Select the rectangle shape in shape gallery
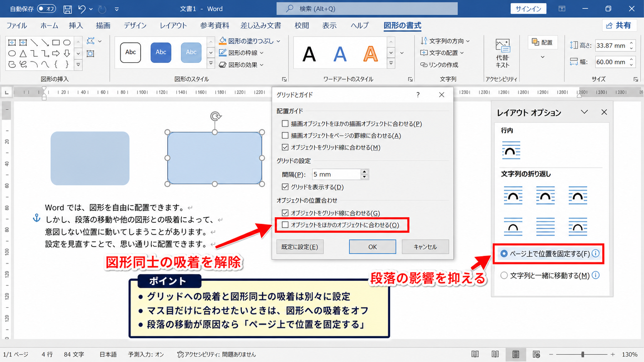 (56, 42)
